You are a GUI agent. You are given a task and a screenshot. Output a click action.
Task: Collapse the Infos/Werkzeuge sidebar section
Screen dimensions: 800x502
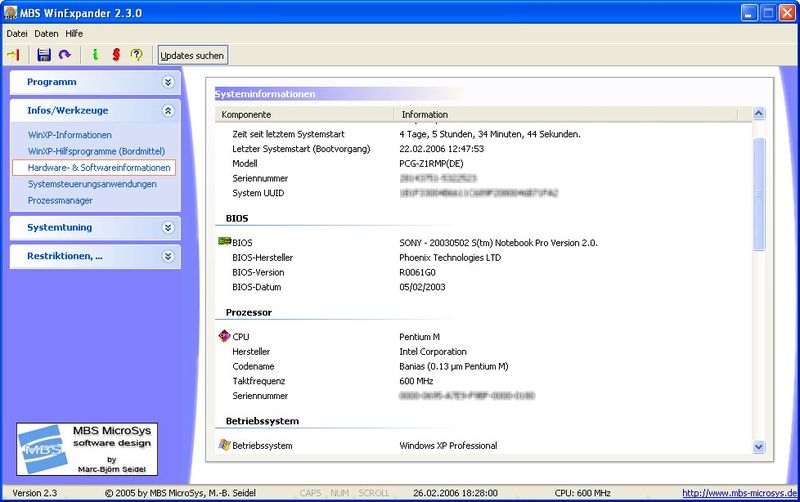coord(168,111)
